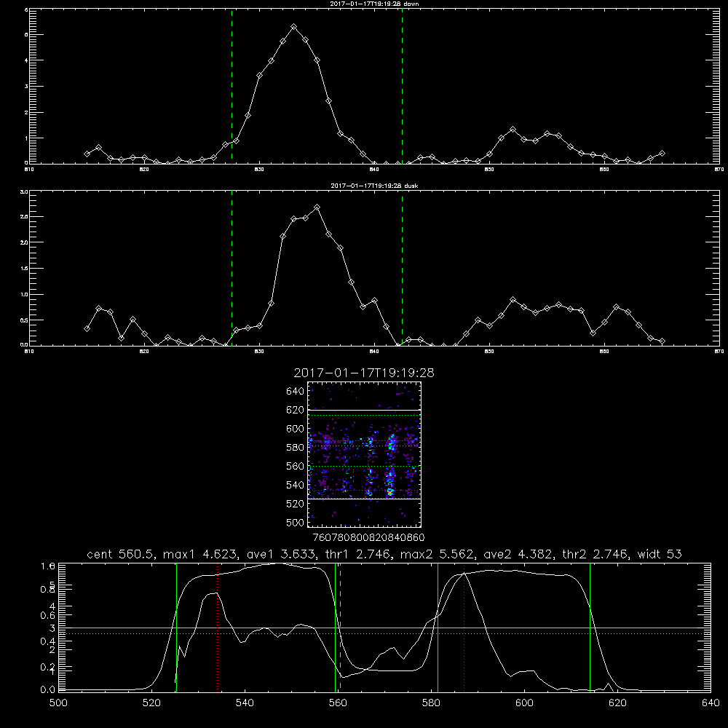
Task: Select the heatmap title above the colored image
Action: pyautogui.click(x=364, y=373)
